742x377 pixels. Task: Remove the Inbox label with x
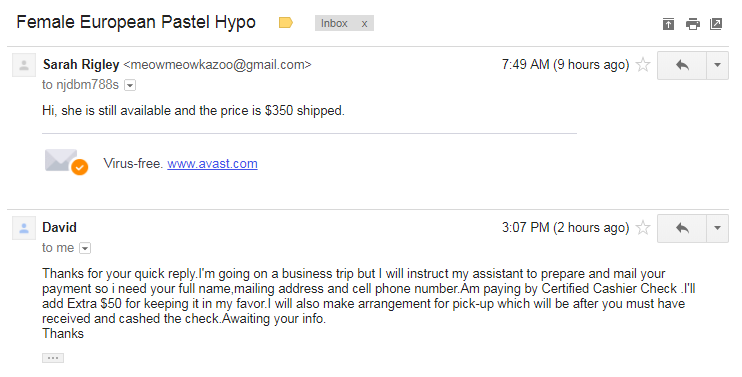tap(364, 24)
